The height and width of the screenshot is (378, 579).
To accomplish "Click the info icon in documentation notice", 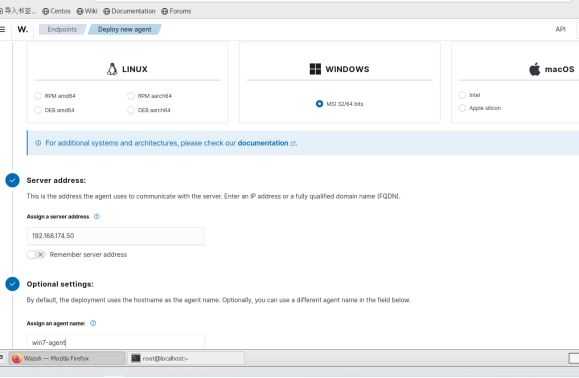I will pyautogui.click(x=38, y=143).
